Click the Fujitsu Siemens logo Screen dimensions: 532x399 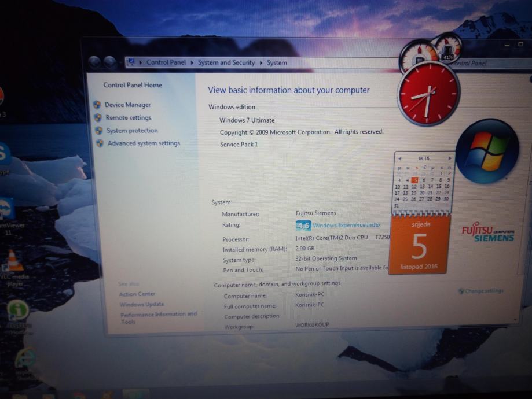pyautogui.click(x=487, y=232)
